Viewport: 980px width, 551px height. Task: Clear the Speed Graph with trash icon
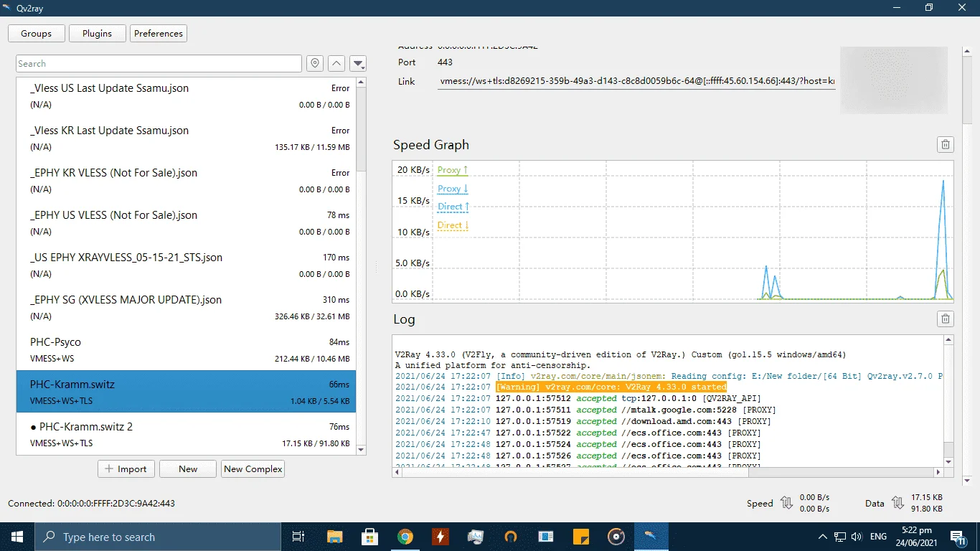pos(946,144)
